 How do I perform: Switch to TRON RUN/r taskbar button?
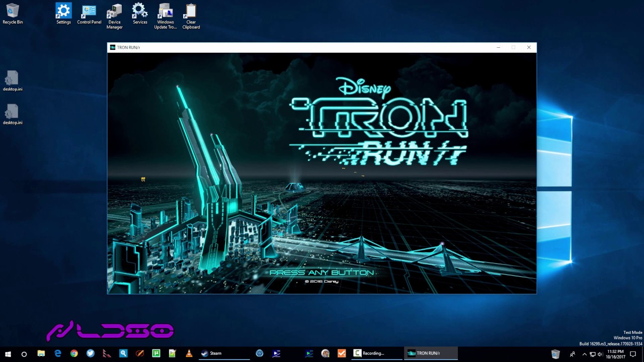pos(431,353)
